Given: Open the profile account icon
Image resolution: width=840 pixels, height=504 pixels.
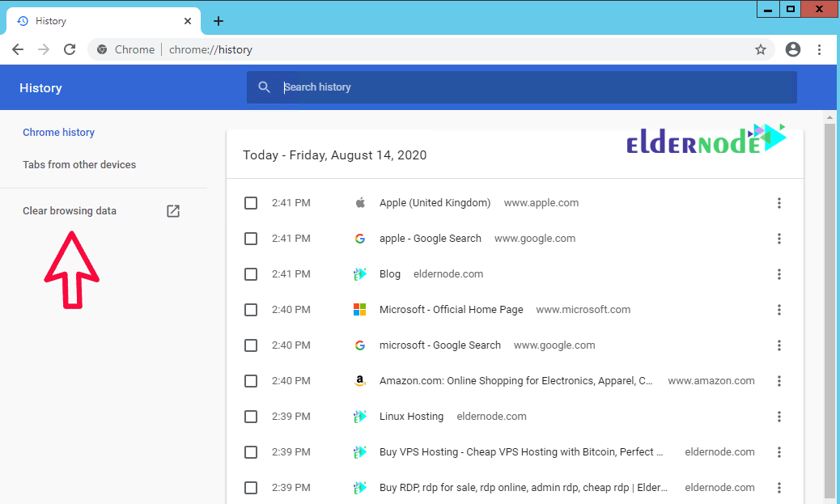Looking at the screenshot, I should [793, 50].
